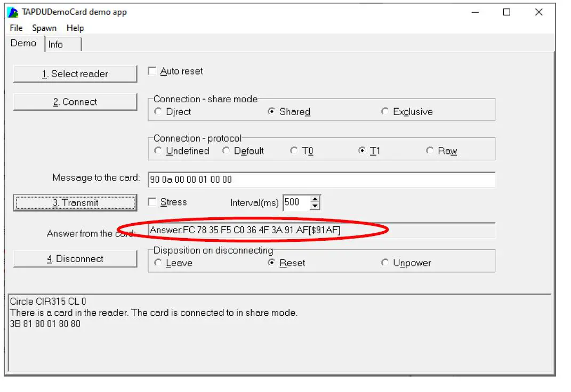
Task: Click the Interval(ms) value field
Action: [x=296, y=202]
